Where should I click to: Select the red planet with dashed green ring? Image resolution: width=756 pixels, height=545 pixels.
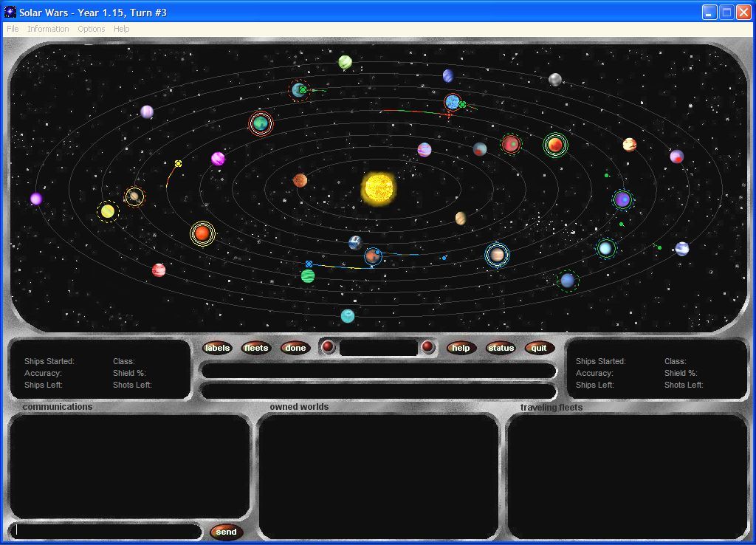[x=511, y=144]
